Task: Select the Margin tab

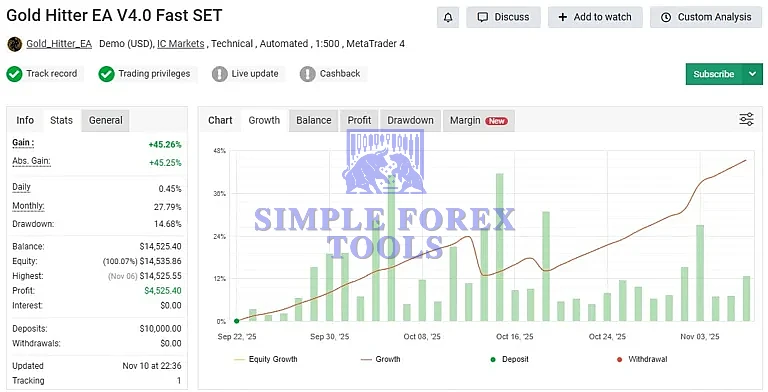Action: click(479, 121)
